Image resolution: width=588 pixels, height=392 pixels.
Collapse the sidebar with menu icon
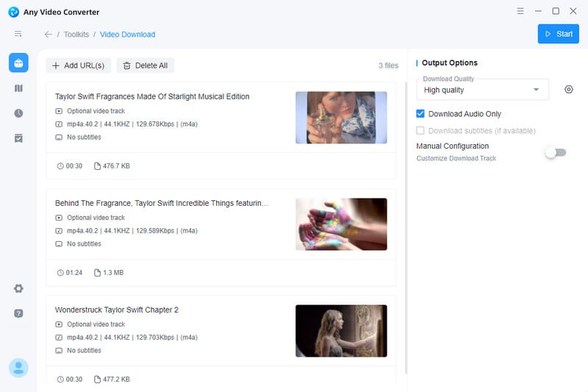coord(18,34)
